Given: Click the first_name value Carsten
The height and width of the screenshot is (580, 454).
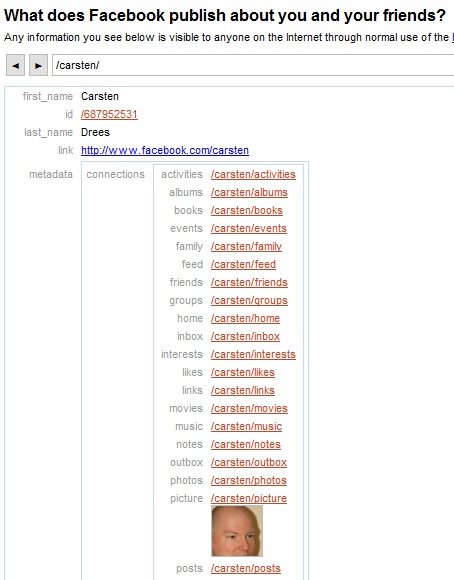Looking at the screenshot, I should click(x=100, y=96).
